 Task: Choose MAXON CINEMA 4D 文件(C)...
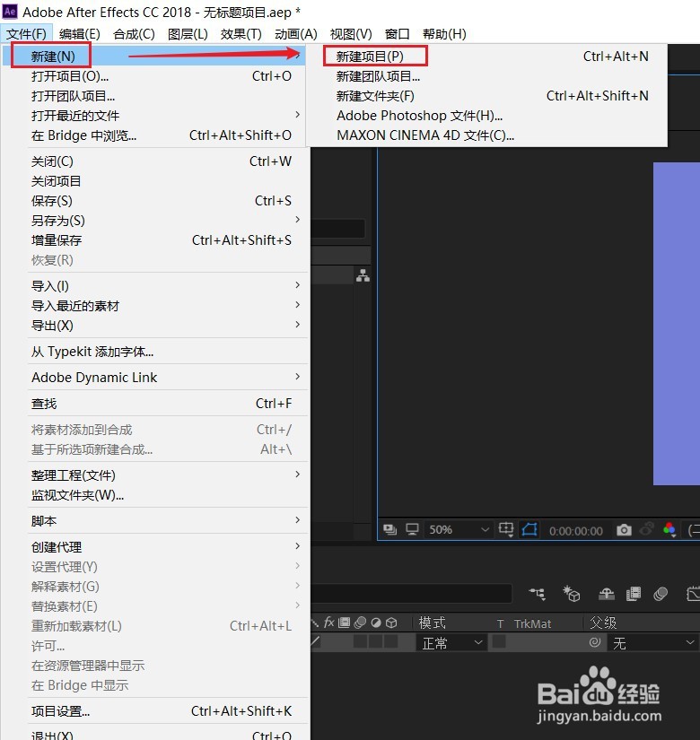pyautogui.click(x=487, y=135)
